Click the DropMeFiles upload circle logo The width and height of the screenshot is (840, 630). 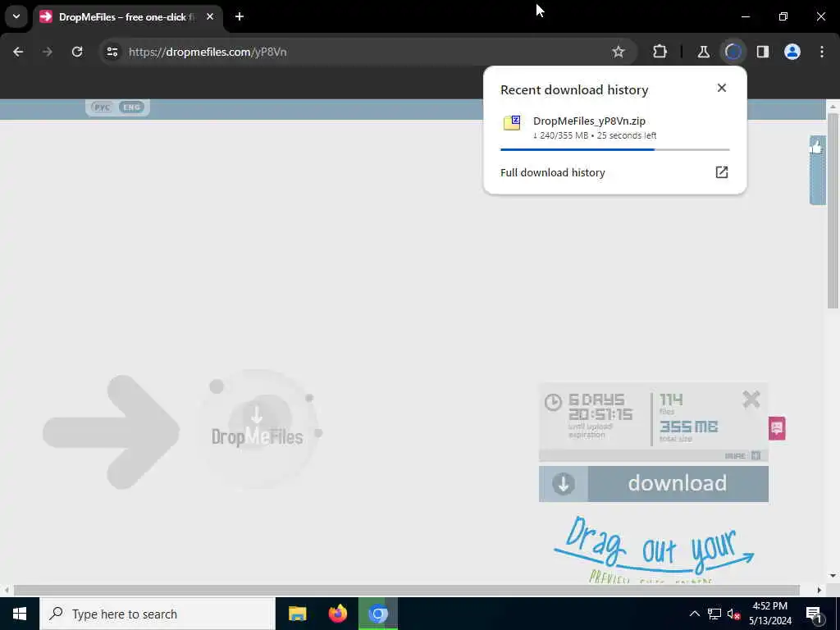[x=258, y=428]
